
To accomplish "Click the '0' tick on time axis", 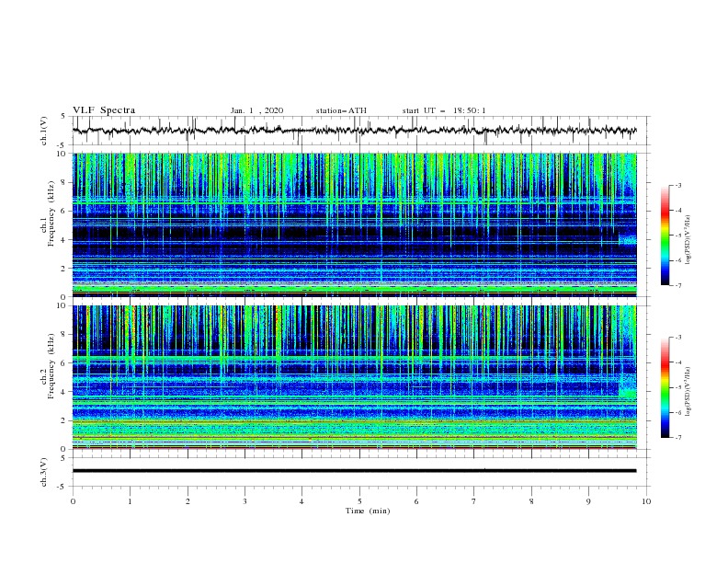I will click(73, 501).
